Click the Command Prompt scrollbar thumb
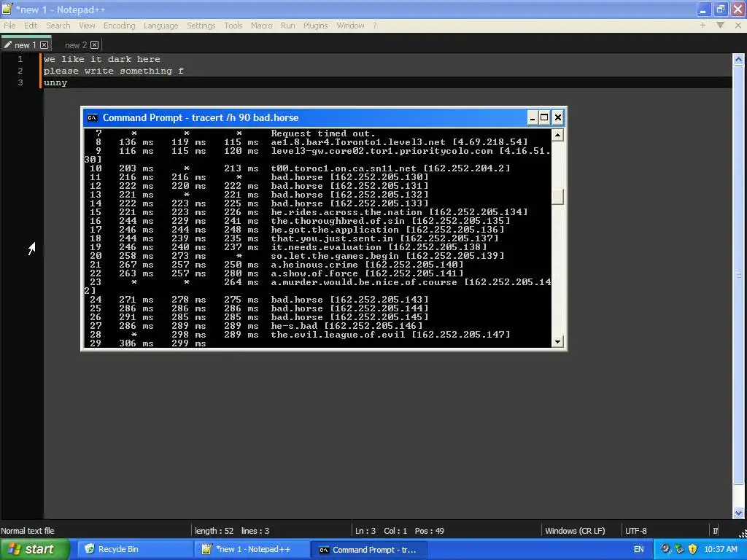 (x=557, y=196)
